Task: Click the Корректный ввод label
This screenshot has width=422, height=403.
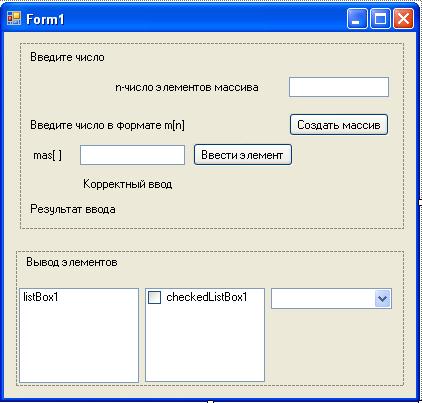Action: (x=128, y=184)
